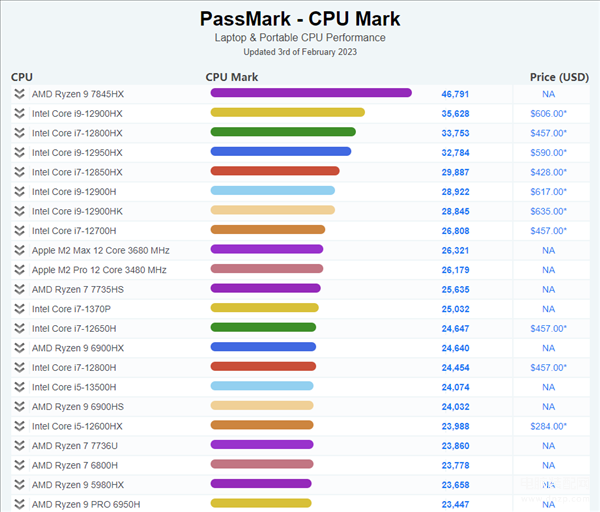
Task: Expand the Intel Core i7-12850HX row chevron
Action: click(x=19, y=172)
